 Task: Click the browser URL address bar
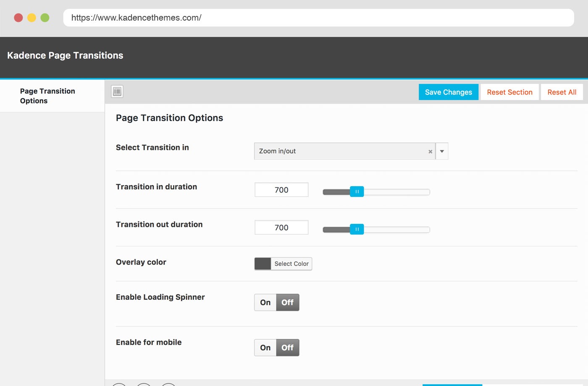coord(318,18)
